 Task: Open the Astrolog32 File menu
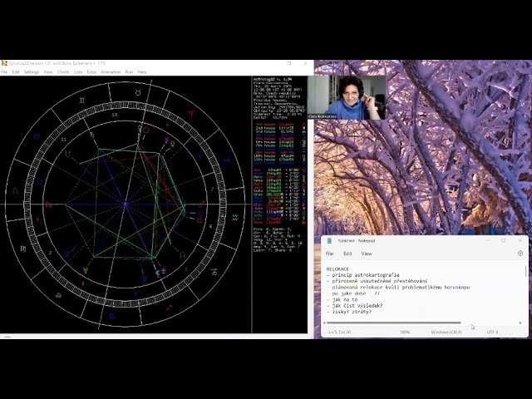click(4, 72)
